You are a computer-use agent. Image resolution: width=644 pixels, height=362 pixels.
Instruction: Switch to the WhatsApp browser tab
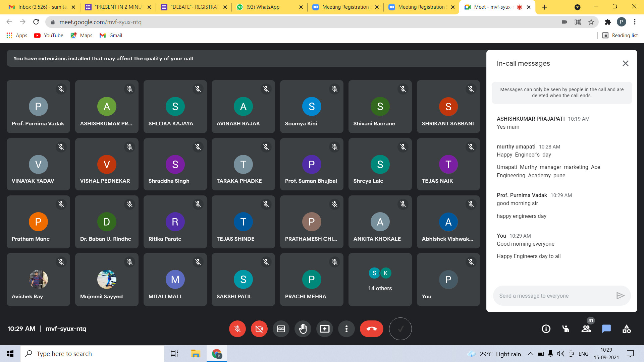(x=263, y=7)
